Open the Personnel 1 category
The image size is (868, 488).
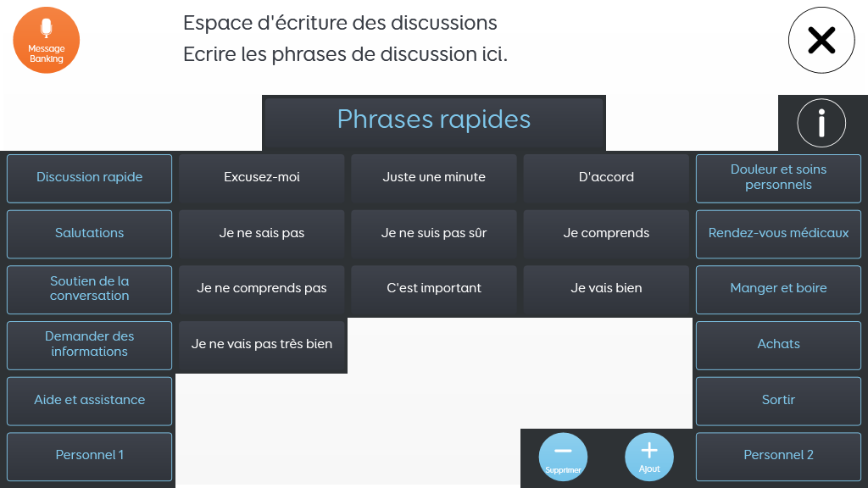90,457
